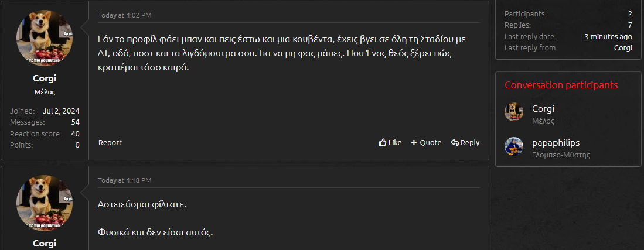This screenshot has height=250, width=644.
Task: Click Corgi next to "Last reply from"
Action: 623,47
